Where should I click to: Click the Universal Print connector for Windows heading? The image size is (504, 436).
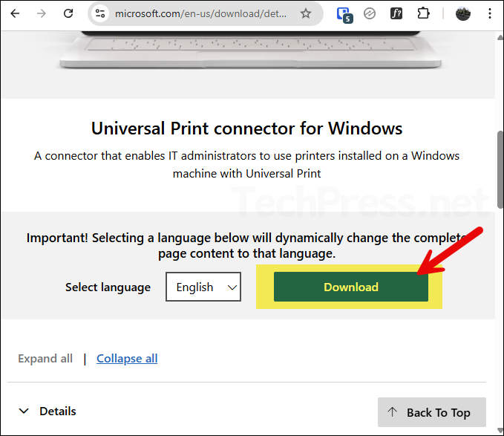click(x=246, y=128)
